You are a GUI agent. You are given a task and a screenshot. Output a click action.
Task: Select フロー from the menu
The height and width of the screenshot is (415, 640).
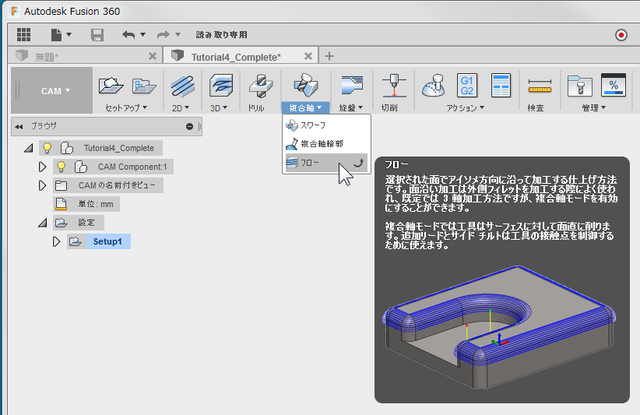coord(327,162)
